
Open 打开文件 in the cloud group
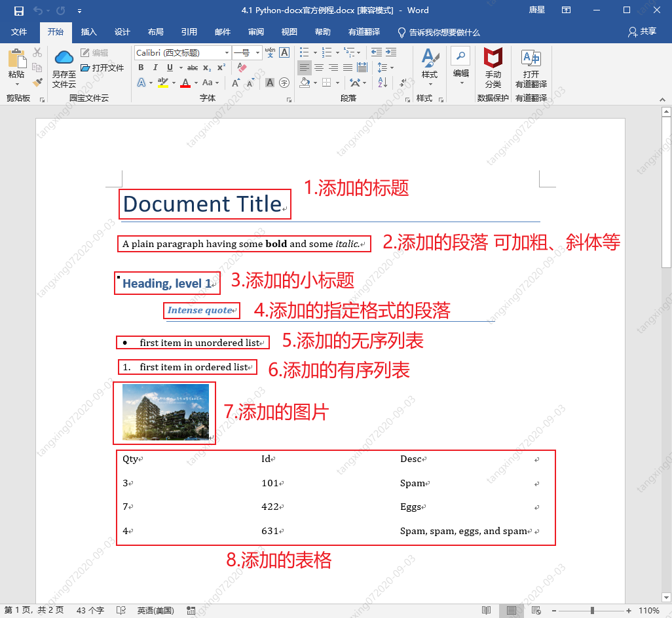(x=103, y=68)
